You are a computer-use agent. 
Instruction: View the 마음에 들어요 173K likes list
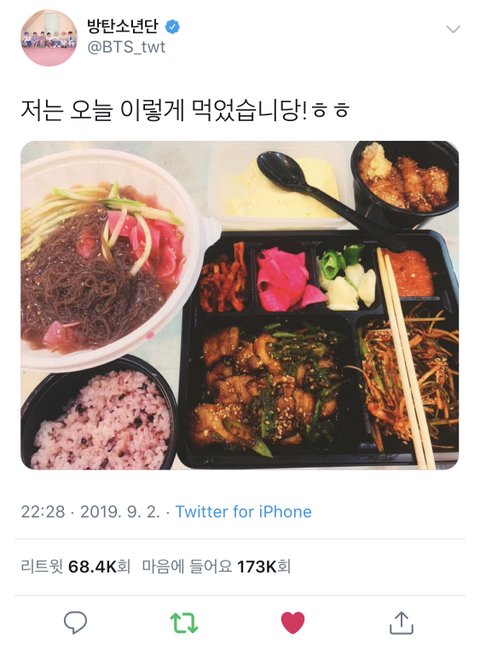pos(216,566)
